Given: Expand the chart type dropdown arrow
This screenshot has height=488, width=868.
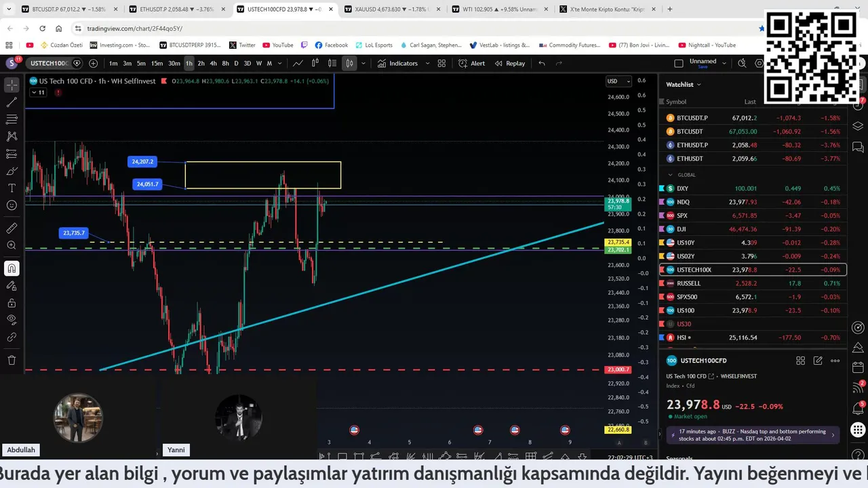Looking at the screenshot, I should coord(363,63).
